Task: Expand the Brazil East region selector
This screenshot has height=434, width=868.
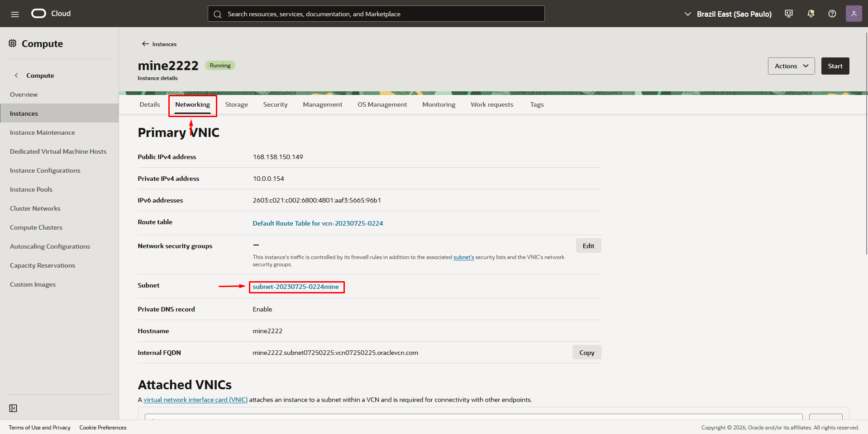Action: point(728,14)
